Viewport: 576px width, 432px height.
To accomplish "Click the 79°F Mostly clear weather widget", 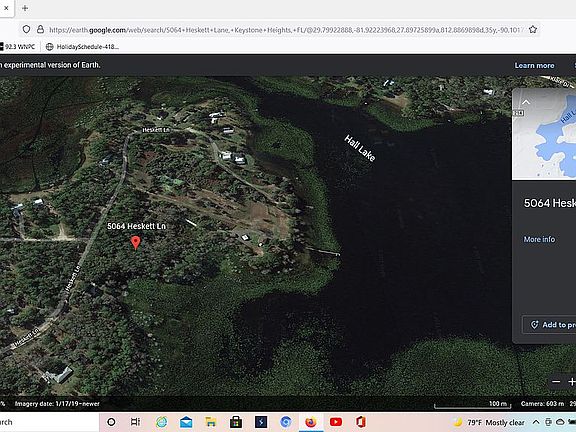I will 489,422.
